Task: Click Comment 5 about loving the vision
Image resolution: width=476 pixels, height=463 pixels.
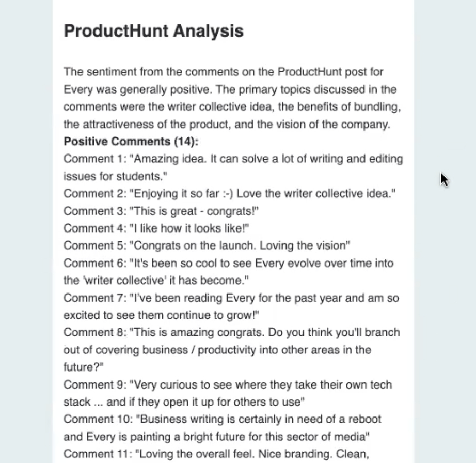Action: click(x=207, y=246)
